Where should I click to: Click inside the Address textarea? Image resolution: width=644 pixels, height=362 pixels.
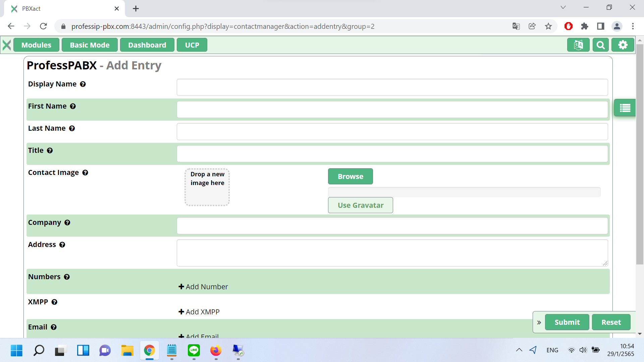pyautogui.click(x=392, y=253)
